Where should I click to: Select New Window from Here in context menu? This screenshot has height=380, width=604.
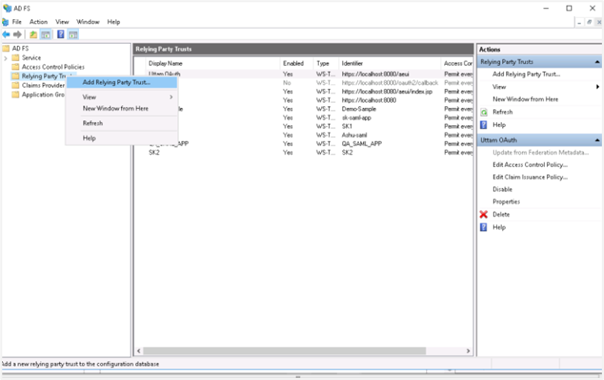116,109
